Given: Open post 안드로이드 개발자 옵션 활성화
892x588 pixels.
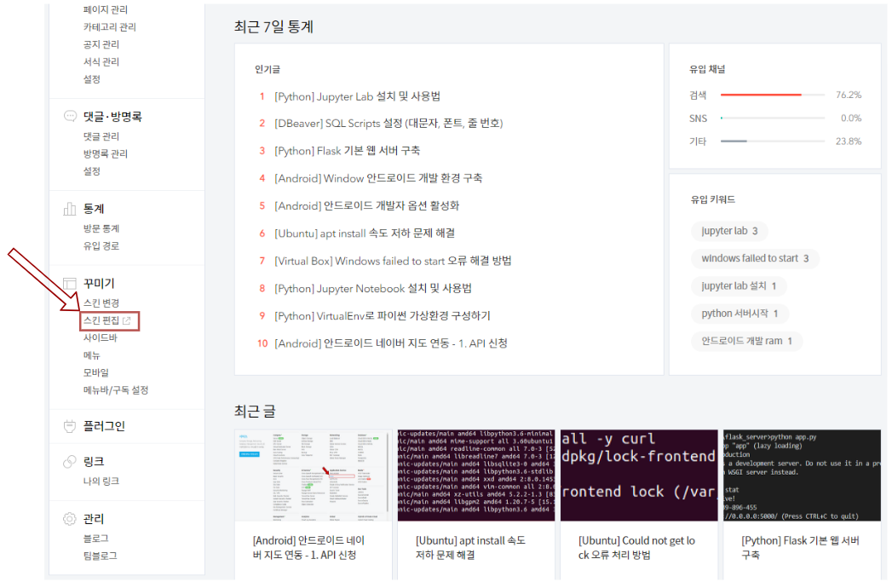Looking at the screenshot, I should click(x=366, y=205).
